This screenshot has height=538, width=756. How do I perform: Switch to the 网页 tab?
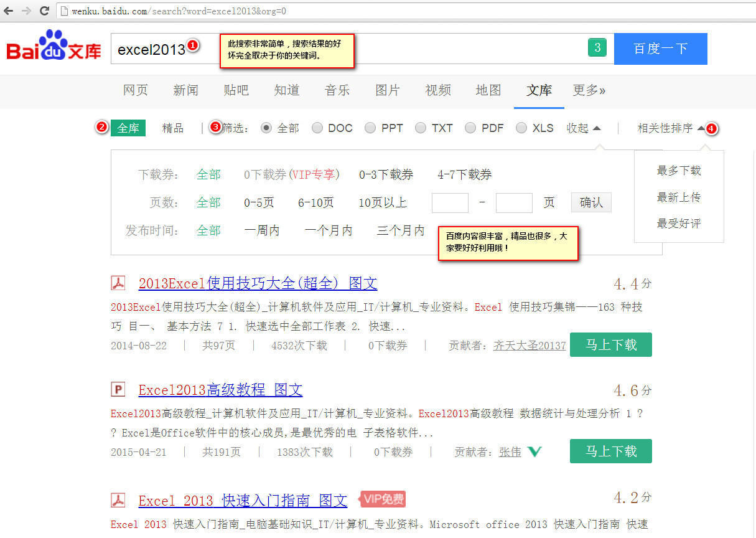(136, 90)
